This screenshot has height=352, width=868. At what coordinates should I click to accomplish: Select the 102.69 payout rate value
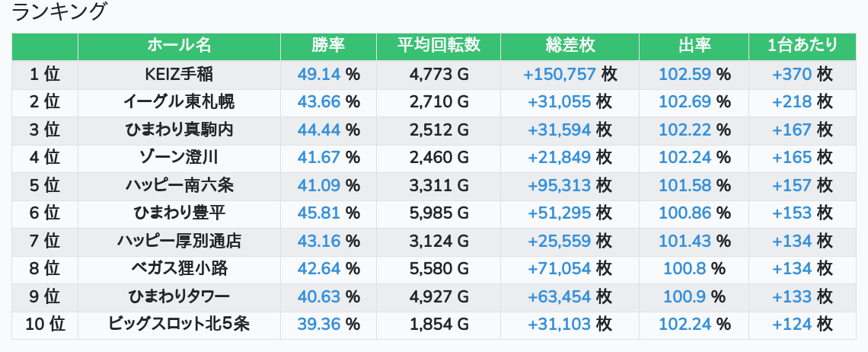[x=685, y=102]
